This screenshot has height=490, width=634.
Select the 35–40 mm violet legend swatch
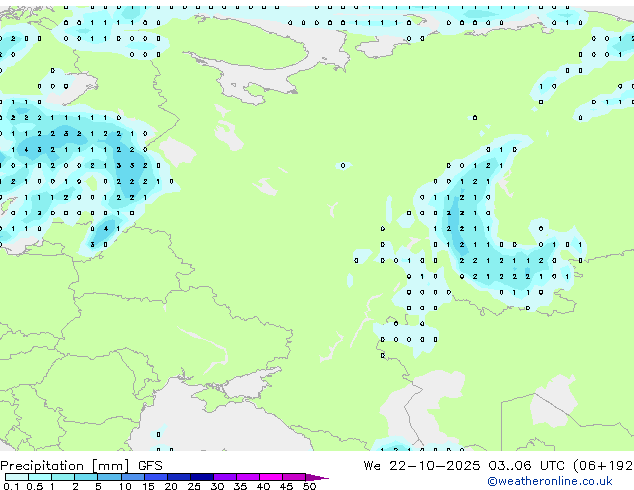[x=248, y=477]
